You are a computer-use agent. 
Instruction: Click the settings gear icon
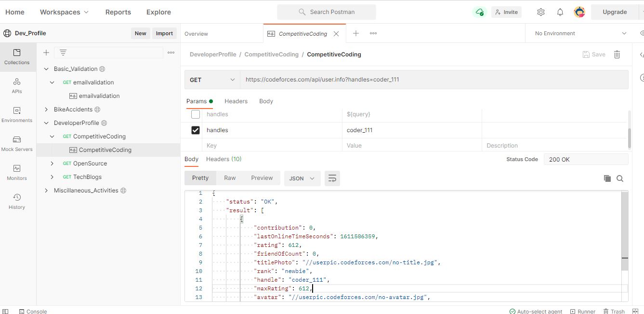(x=541, y=12)
